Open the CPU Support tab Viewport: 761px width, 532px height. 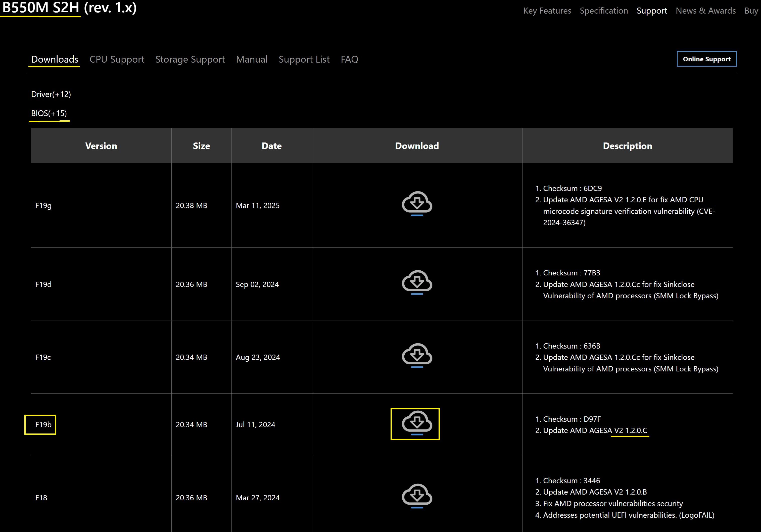[117, 59]
